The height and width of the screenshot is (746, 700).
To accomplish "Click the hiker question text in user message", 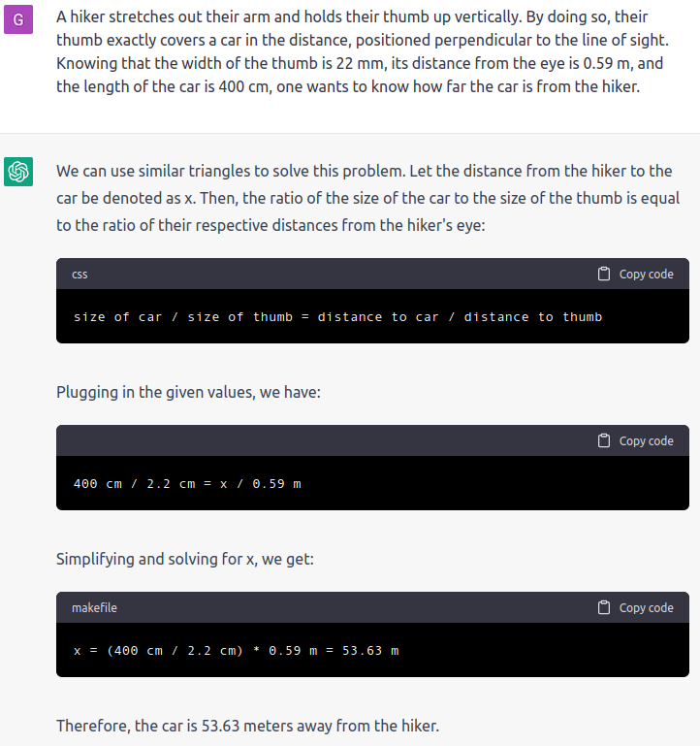I will [x=363, y=51].
